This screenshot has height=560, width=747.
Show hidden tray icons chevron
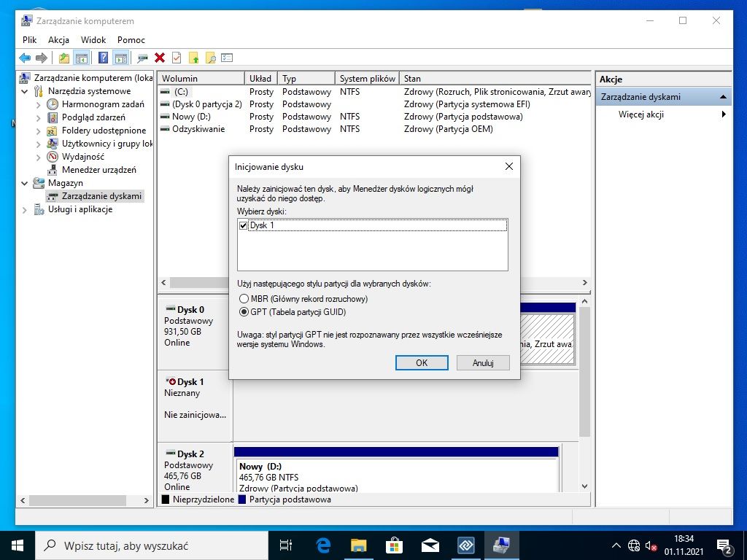coord(616,545)
